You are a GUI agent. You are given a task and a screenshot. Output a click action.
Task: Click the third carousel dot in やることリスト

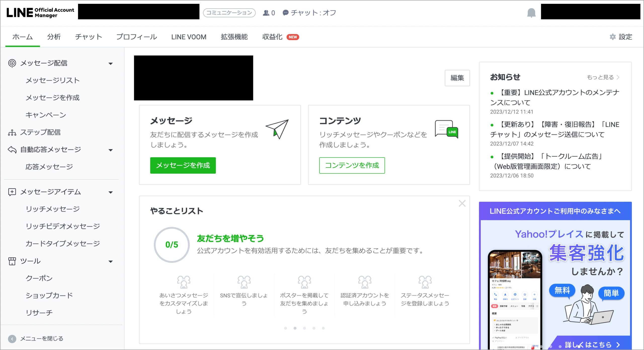tap(304, 328)
